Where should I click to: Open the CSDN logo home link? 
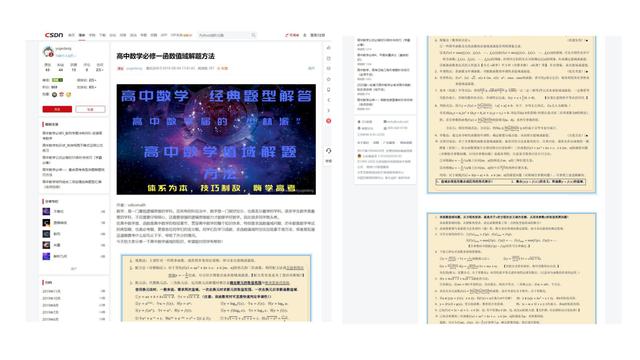[54, 35]
